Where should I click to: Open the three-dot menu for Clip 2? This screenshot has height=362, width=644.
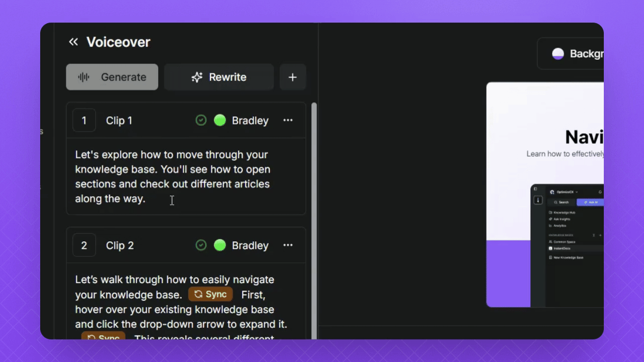point(288,245)
